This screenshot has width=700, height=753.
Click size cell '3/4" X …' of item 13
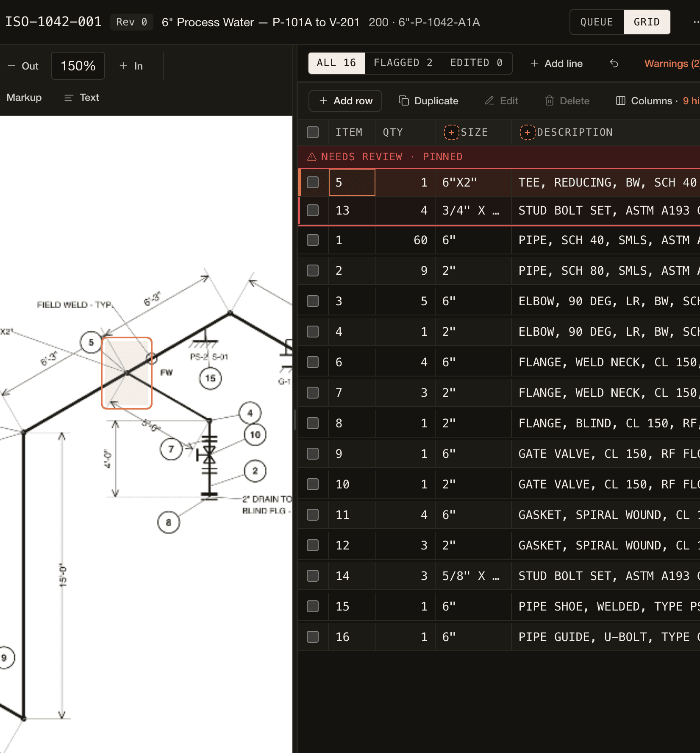click(x=473, y=210)
